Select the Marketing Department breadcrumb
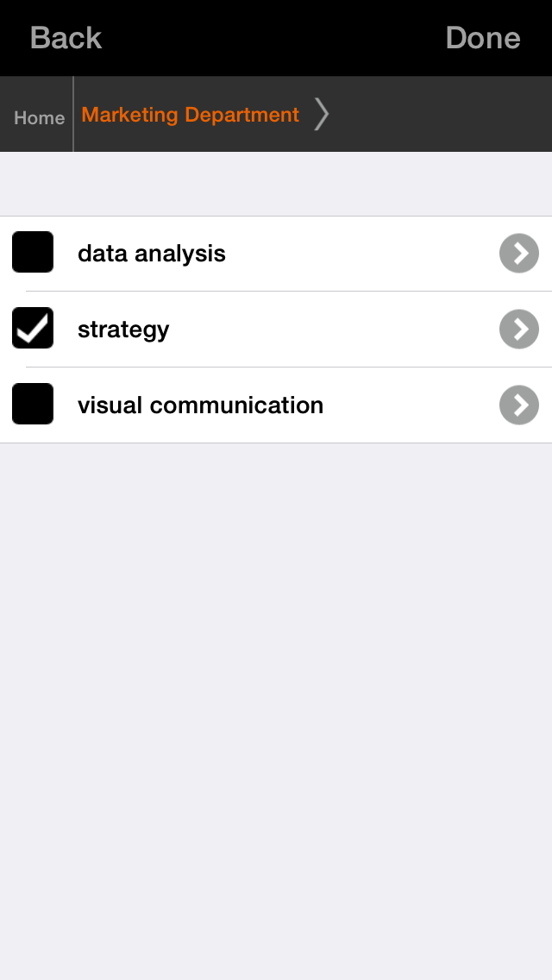 (x=191, y=115)
